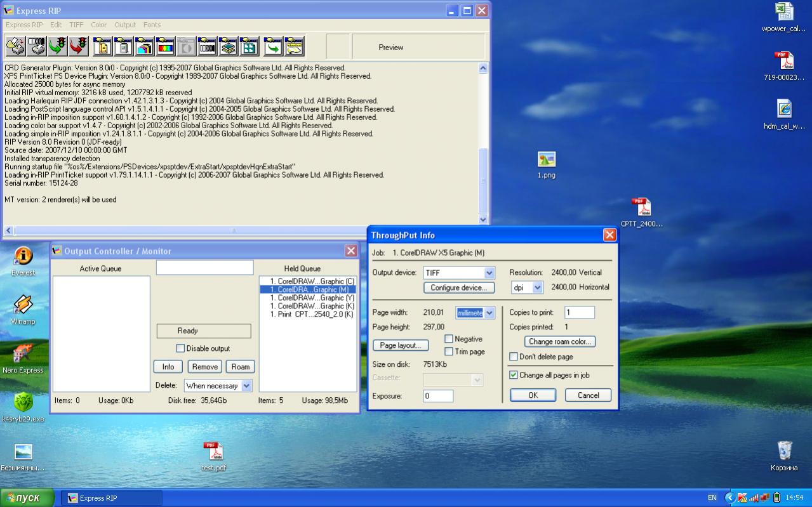812x507 pixels.
Task: Click the red arrow traffic light toolbar icon
Action: [x=79, y=46]
